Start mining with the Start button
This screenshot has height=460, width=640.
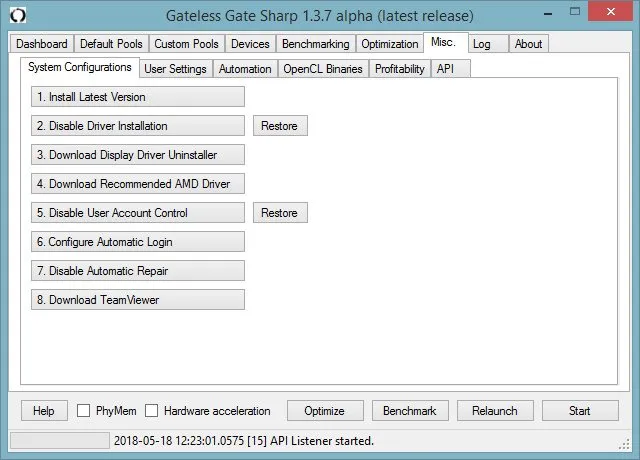pos(580,411)
